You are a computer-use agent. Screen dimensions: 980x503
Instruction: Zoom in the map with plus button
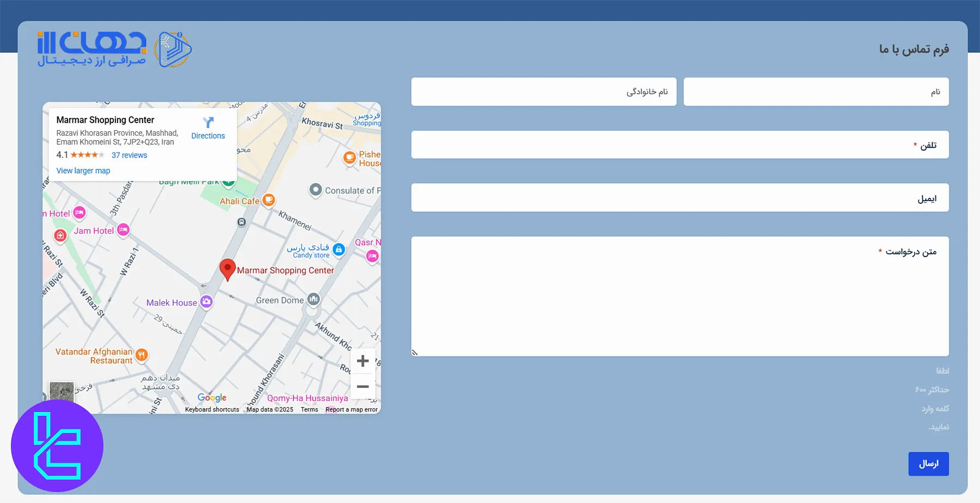[x=363, y=361]
